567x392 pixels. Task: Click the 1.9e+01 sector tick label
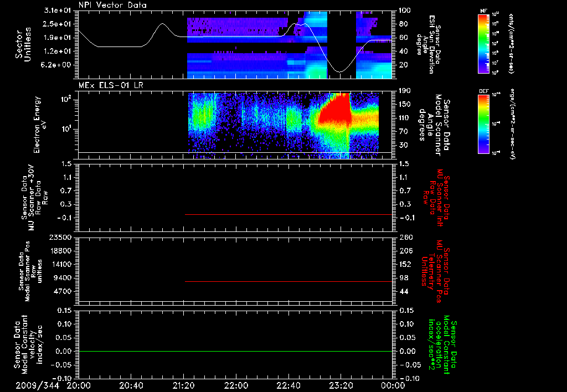(57, 38)
